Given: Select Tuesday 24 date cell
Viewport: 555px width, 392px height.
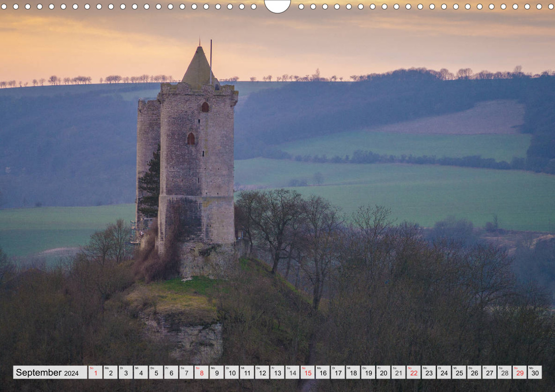Looking at the screenshot, I should (444, 373).
